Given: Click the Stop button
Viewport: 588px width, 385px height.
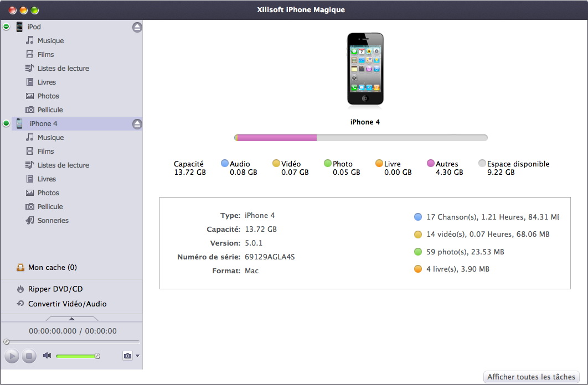Looking at the screenshot, I should (x=29, y=356).
